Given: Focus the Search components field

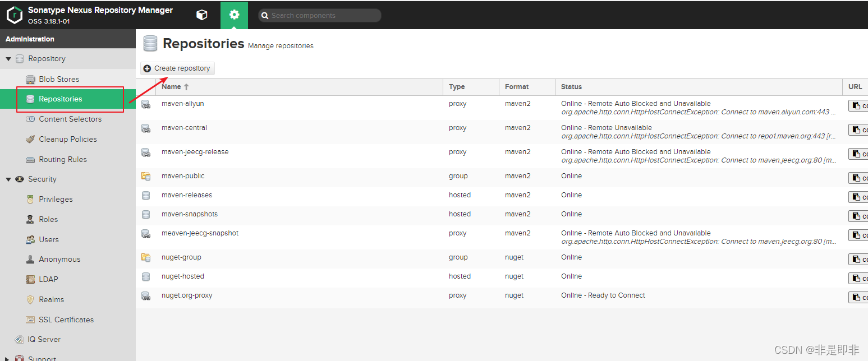Looking at the screenshot, I should click(x=320, y=16).
